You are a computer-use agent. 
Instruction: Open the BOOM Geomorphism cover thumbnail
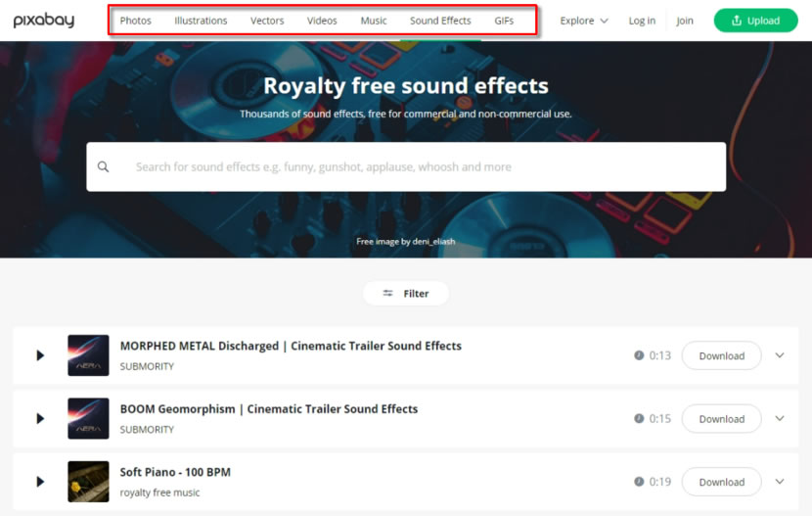89,419
